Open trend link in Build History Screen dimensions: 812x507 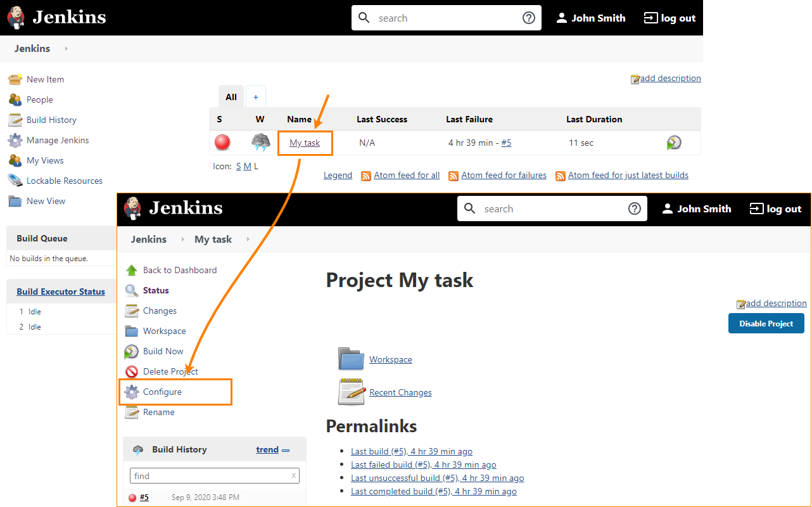[267, 449]
